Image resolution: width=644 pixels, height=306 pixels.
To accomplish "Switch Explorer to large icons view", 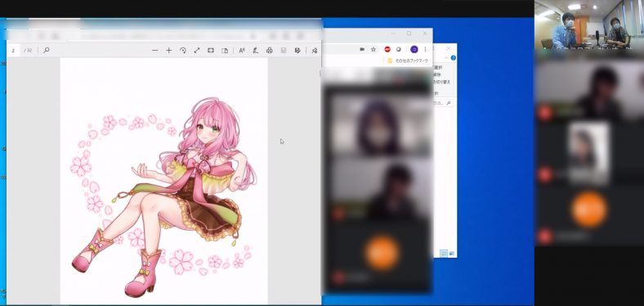I will pos(452,254).
